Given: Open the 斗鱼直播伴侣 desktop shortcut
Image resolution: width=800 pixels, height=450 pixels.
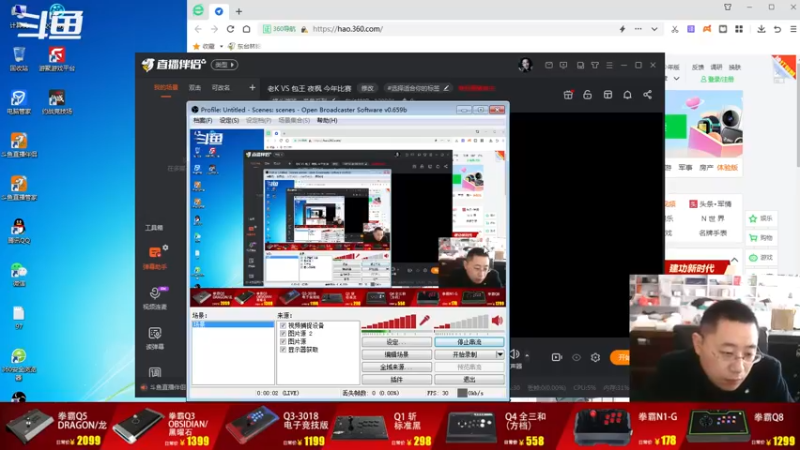Looking at the screenshot, I should [x=19, y=144].
